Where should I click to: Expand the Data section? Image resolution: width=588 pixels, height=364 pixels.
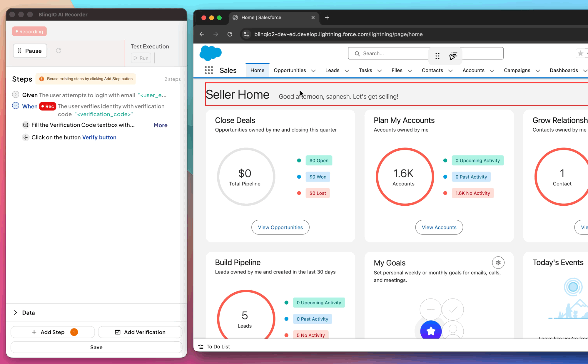[16, 313]
